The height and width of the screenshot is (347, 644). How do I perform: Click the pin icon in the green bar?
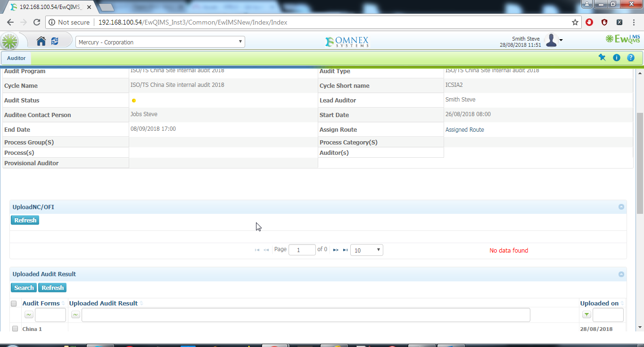point(602,58)
